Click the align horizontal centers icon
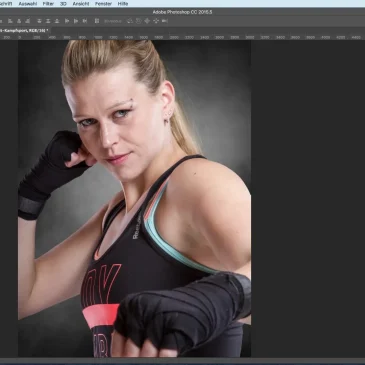Viewport: 365px width, 365px height. click(x=19, y=21)
